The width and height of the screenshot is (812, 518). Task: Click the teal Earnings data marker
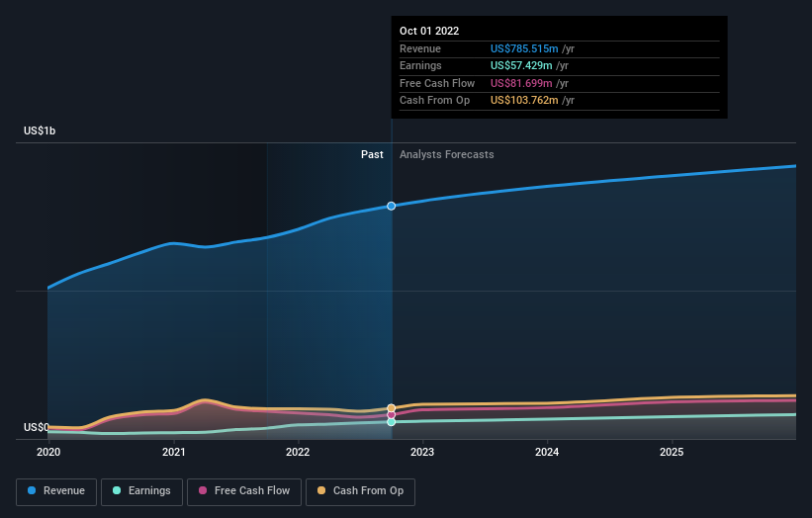pyautogui.click(x=392, y=422)
